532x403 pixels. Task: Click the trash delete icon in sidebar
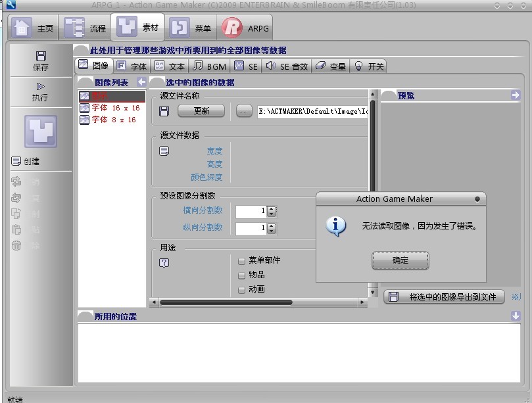click(16, 245)
